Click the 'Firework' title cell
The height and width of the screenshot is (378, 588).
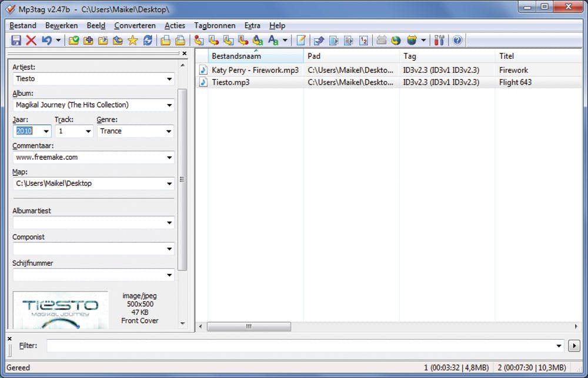513,70
